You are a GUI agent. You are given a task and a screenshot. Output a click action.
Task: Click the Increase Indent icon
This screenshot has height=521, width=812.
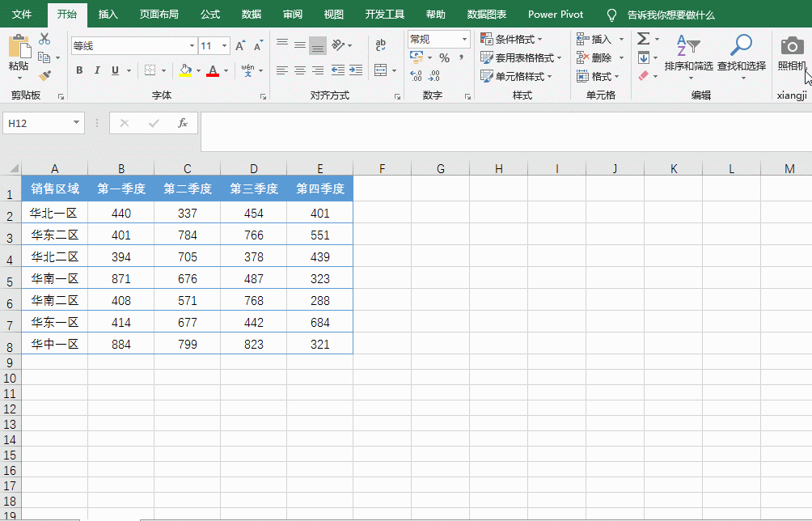point(356,70)
